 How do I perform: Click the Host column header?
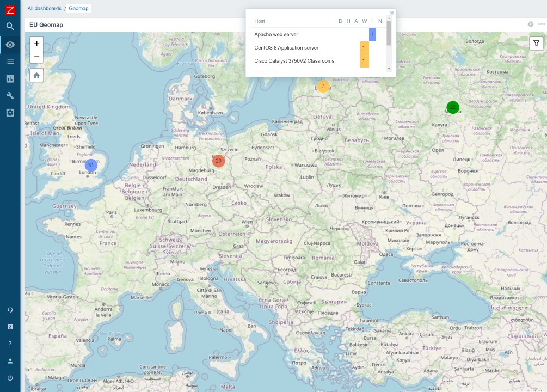click(260, 21)
